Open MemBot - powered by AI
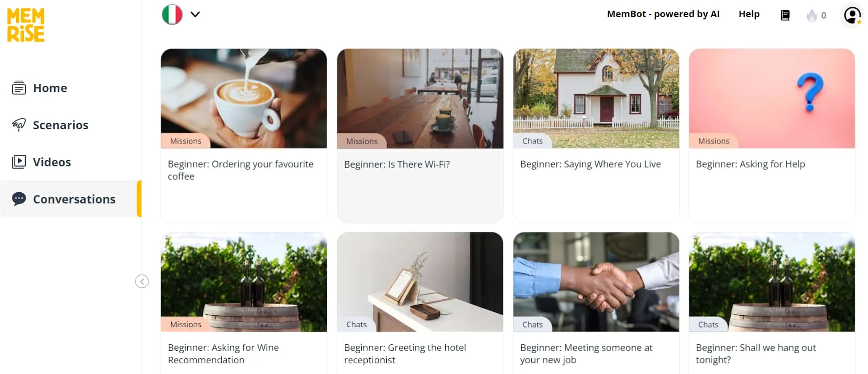Screen dimensions: 868x374 (x=663, y=14)
